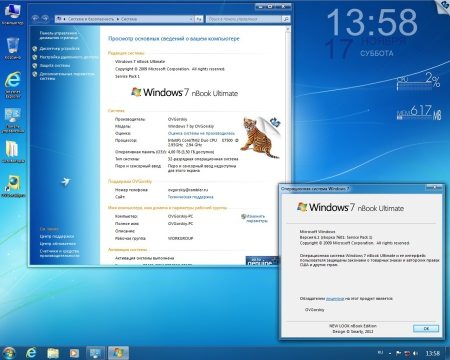The image size is (450, 360).
Task: Click the search magnifier in System window
Action: click(286, 19)
